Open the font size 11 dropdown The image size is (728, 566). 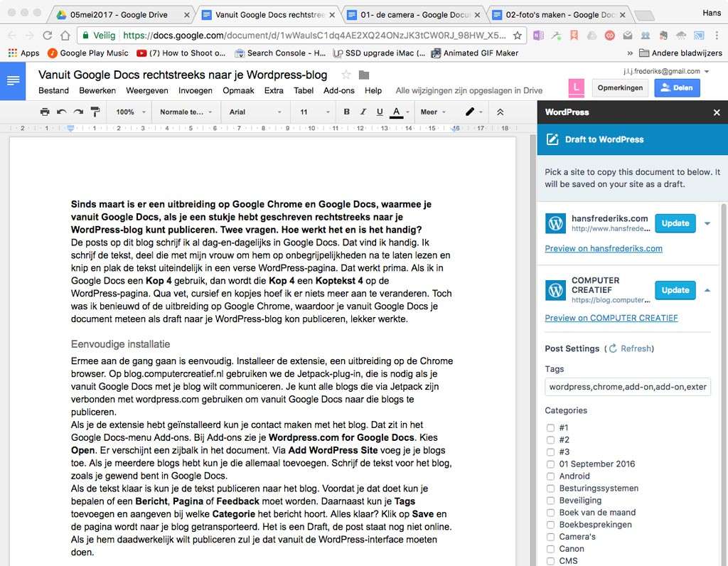click(314, 112)
